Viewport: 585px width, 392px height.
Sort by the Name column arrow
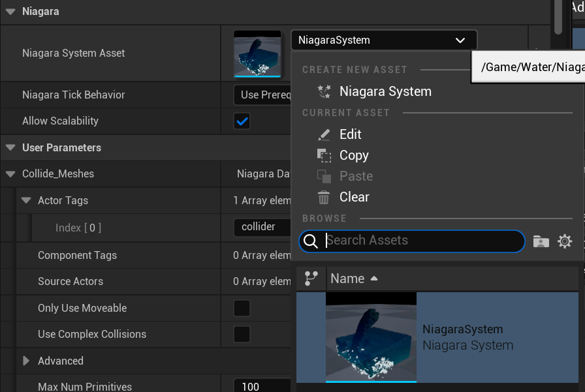coord(374,279)
